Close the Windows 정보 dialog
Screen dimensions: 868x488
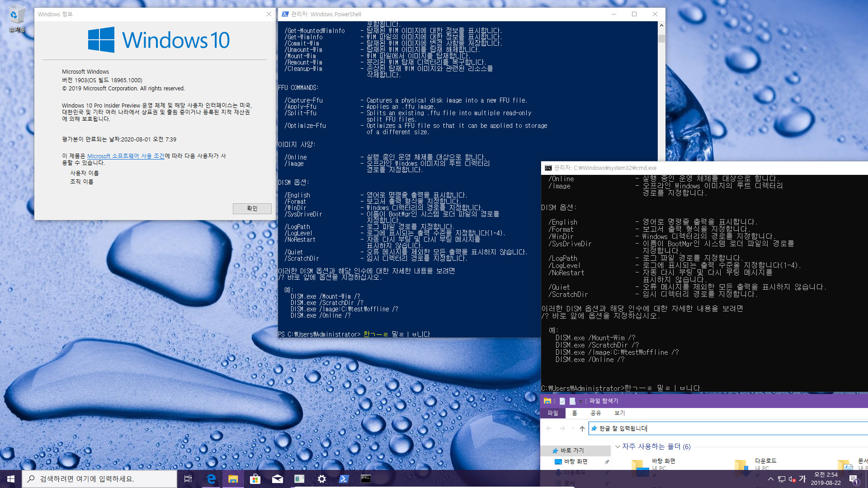pos(269,14)
